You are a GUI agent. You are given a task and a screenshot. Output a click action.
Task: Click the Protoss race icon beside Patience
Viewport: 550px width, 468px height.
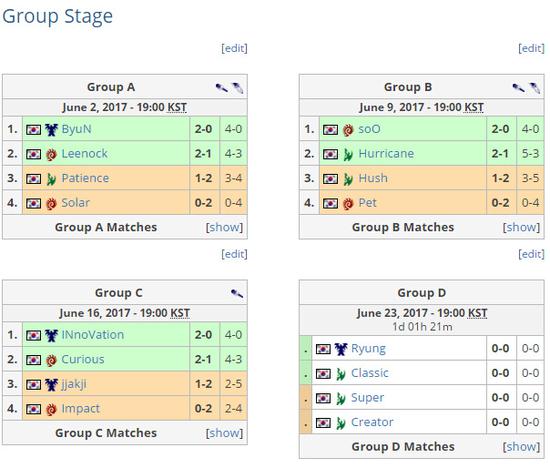[x=51, y=179]
